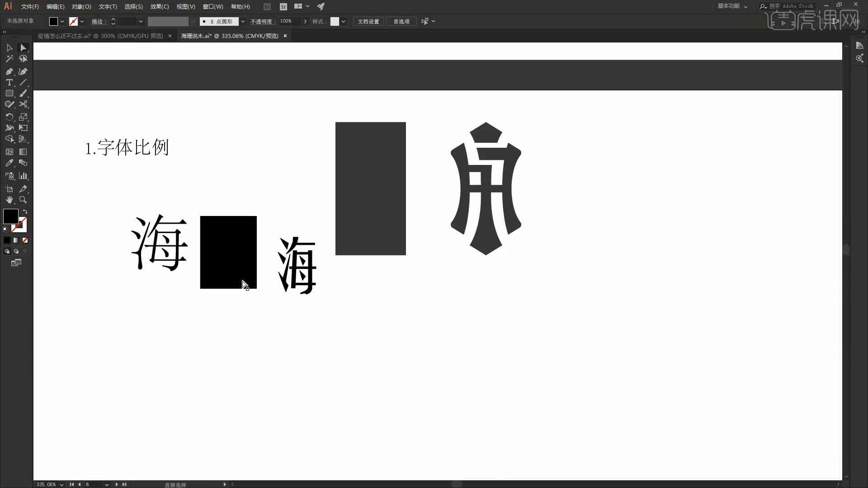Select the Warp/Width tool
The image size is (868, 488).
(9, 128)
